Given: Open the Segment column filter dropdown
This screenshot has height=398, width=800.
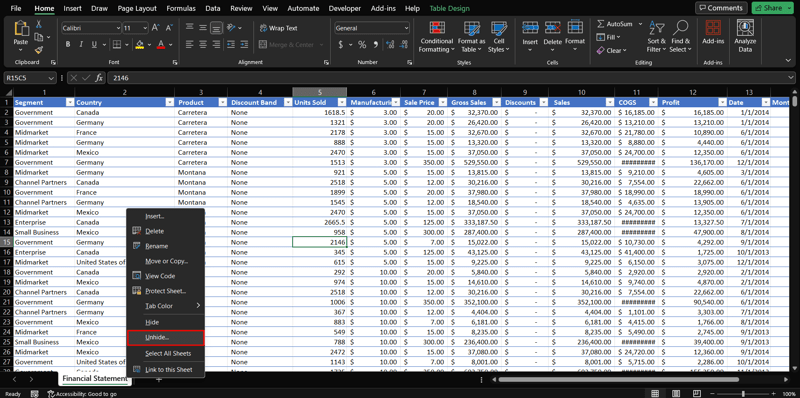Looking at the screenshot, I should (69, 103).
